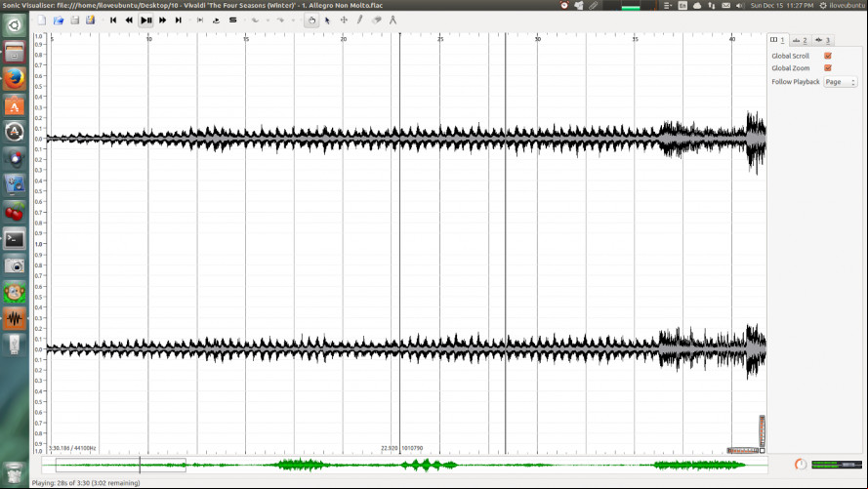The height and width of the screenshot is (489, 868).
Task: Select the Edit move tool
Action: coord(344,20)
